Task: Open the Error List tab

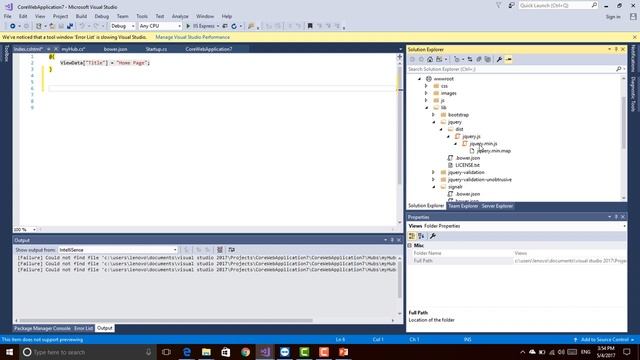Action: click(x=83, y=328)
